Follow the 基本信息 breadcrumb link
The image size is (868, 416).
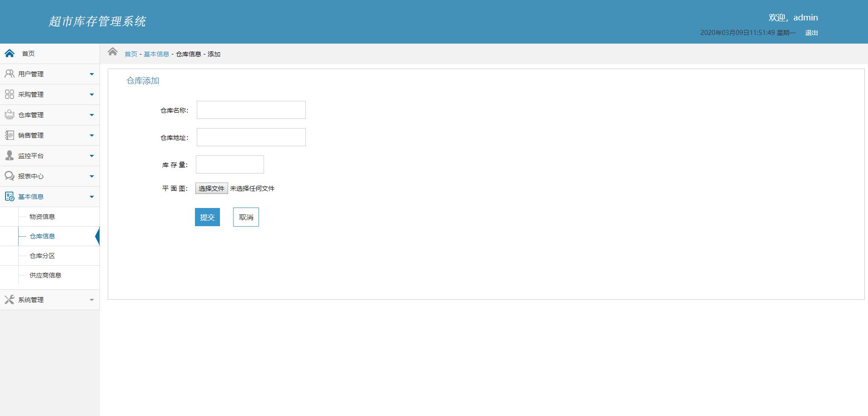[156, 54]
